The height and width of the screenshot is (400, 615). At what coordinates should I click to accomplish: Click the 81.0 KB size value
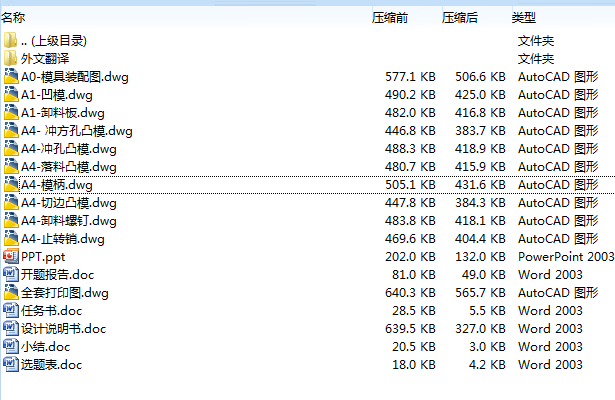[414, 275]
